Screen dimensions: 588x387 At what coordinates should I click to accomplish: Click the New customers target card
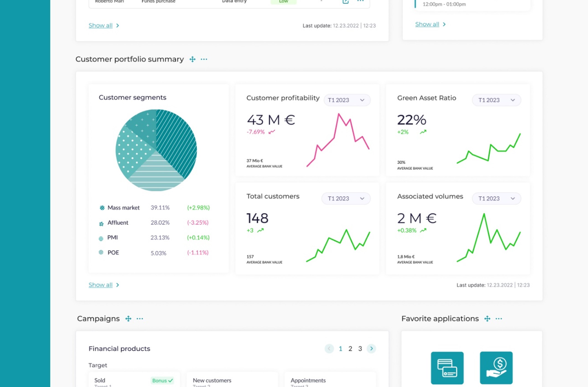pos(232,379)
